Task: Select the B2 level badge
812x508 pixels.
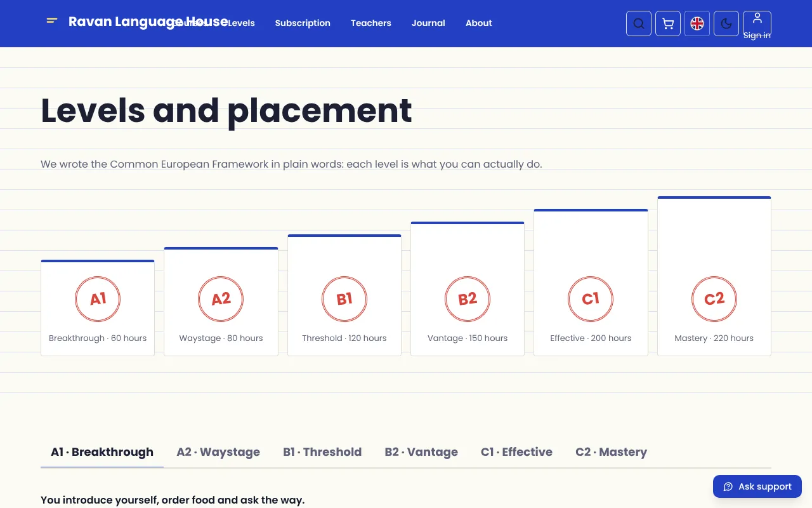Action: (468, 298)
